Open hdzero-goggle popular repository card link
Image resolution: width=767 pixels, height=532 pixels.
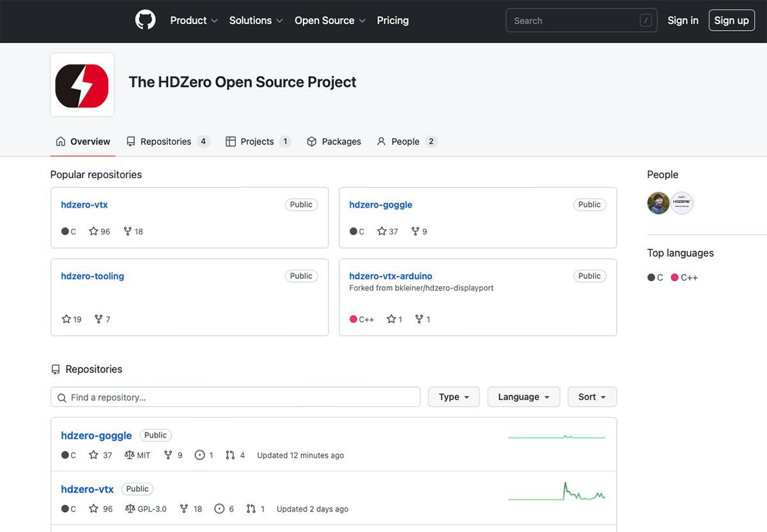pos(381,205)
